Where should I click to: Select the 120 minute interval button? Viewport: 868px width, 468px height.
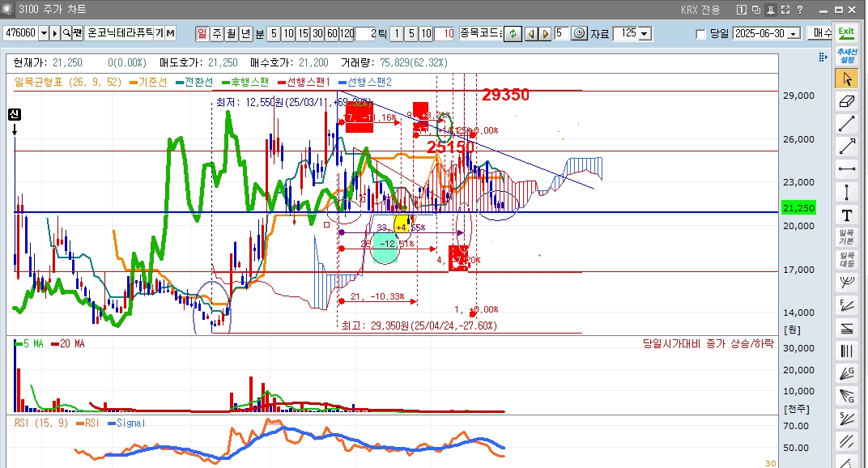point(347,34)
